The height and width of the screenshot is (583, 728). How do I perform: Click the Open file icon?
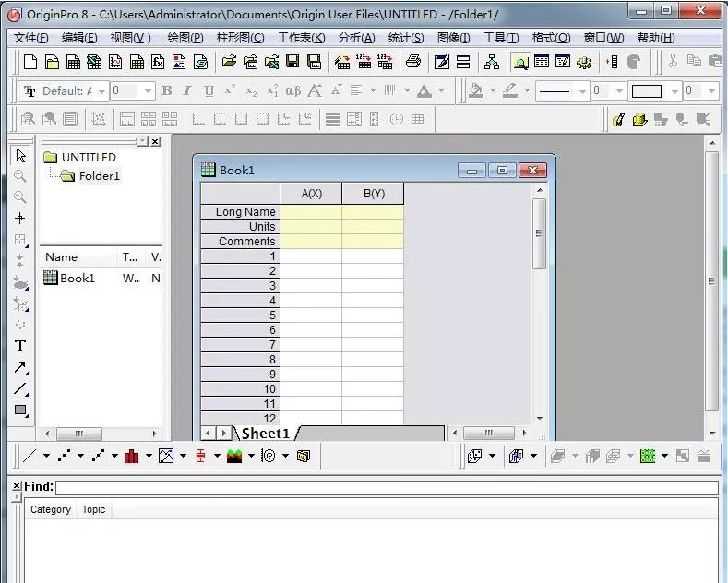click(229, 61)
